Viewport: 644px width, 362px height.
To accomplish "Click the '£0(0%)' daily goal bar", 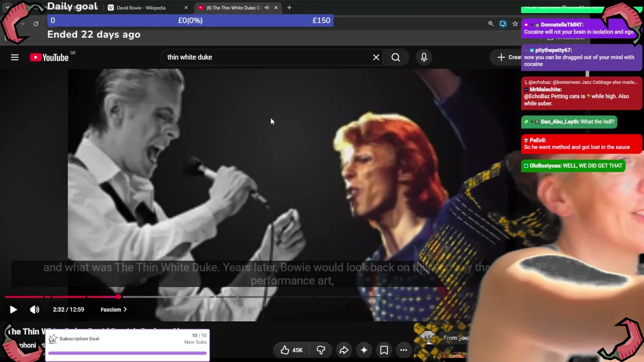I will coord(190,21).
